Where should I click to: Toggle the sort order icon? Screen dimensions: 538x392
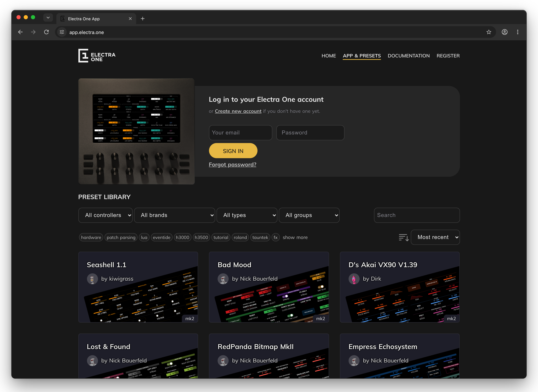pos(404,237)
